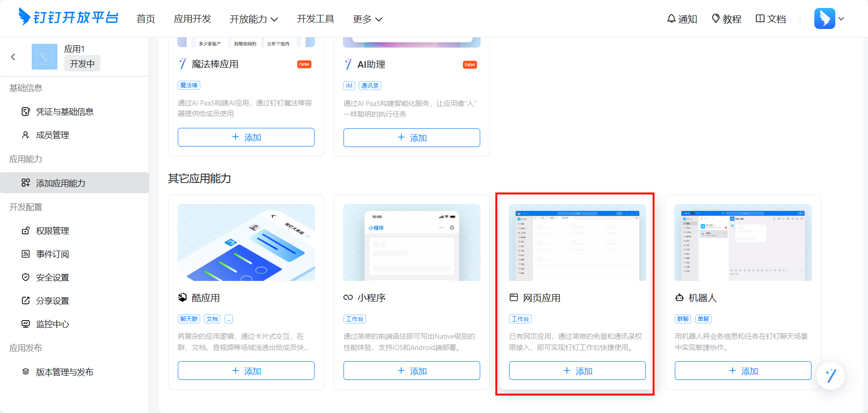868x413 pixels.
Task: Expand the 开放能力 dropdown menu
Action: tap(254, 19)
